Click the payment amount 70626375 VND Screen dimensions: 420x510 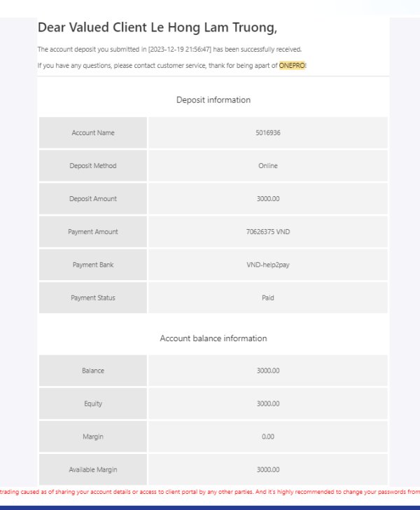(x=267, y=232)
